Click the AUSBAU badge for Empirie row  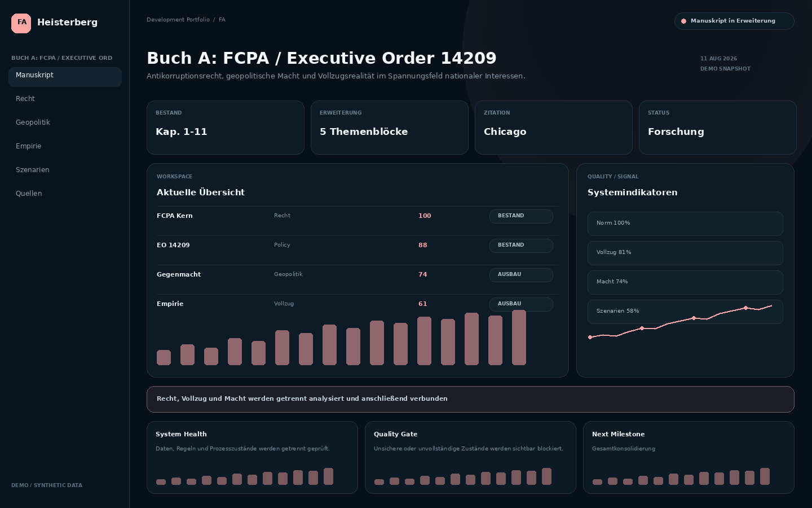[521, 304]
